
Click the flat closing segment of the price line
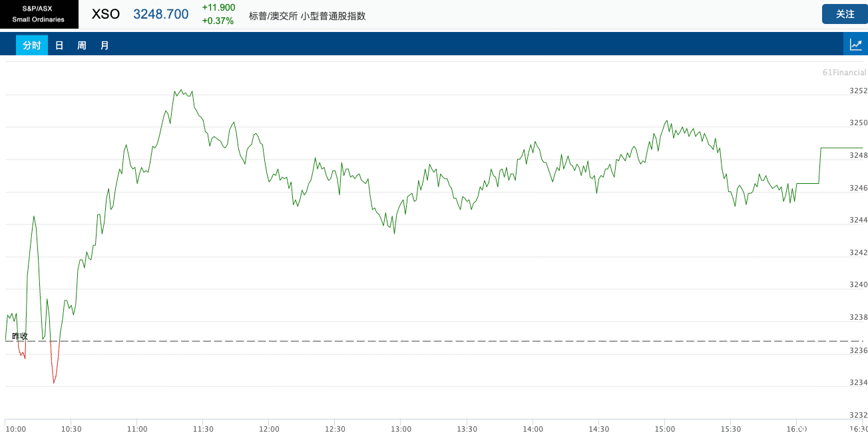(x=841, y=148)
